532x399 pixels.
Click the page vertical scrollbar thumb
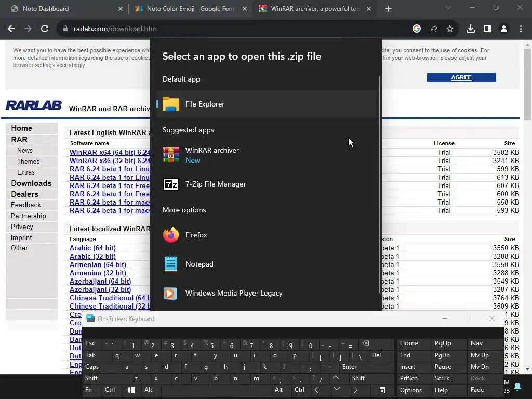(x=527, y=85)
